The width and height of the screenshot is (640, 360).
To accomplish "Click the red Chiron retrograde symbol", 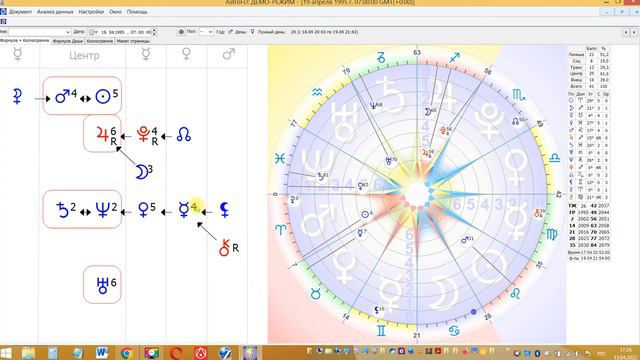I will point(224,247).
